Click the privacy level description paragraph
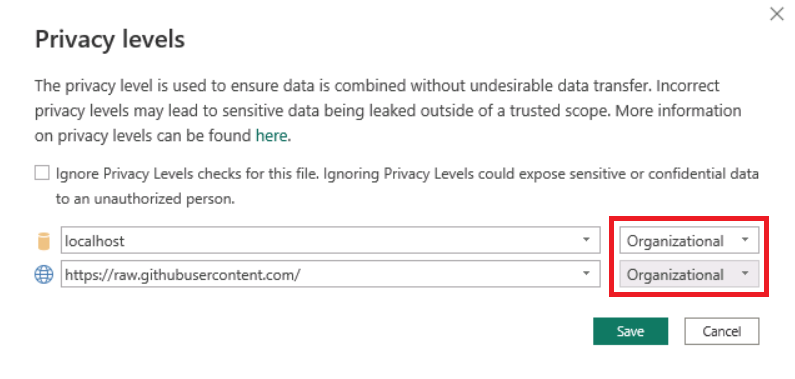This screenshot has height=379, width=795. point(388,110)
